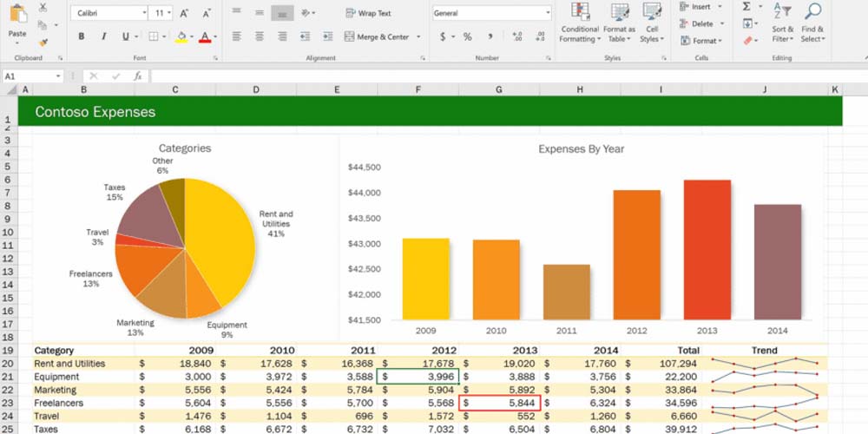Apply accounting dollar format
868x434 pixels.
pos(443,36)
